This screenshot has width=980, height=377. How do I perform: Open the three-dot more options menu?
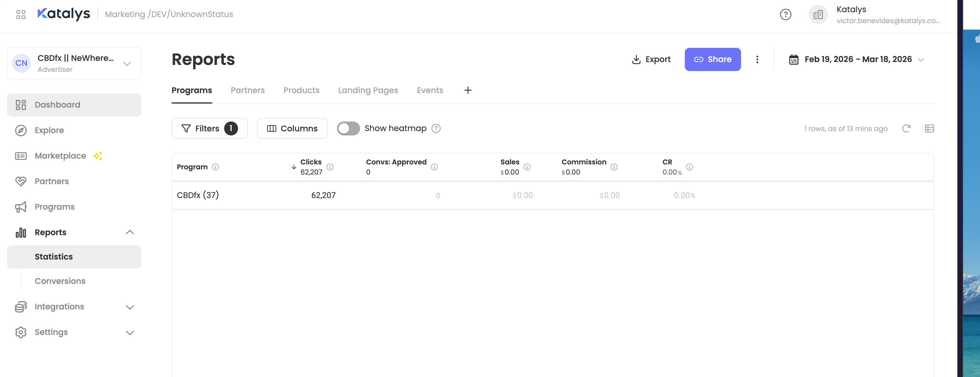coord(757,59)
